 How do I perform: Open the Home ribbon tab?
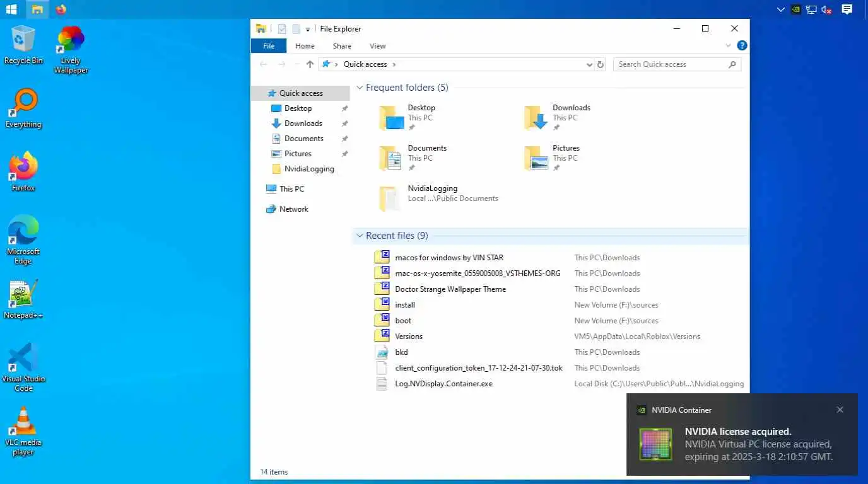[305, 46]
